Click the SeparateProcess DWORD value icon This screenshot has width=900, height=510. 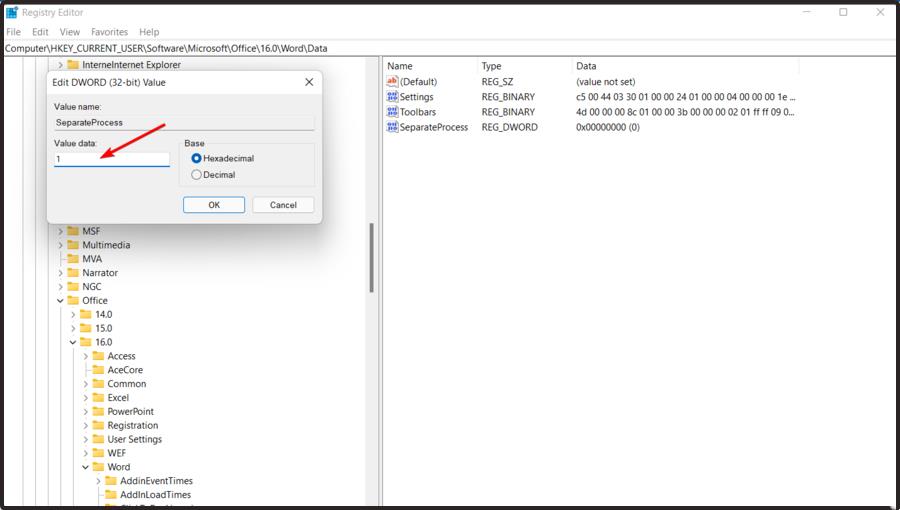[x=392, y=127]
